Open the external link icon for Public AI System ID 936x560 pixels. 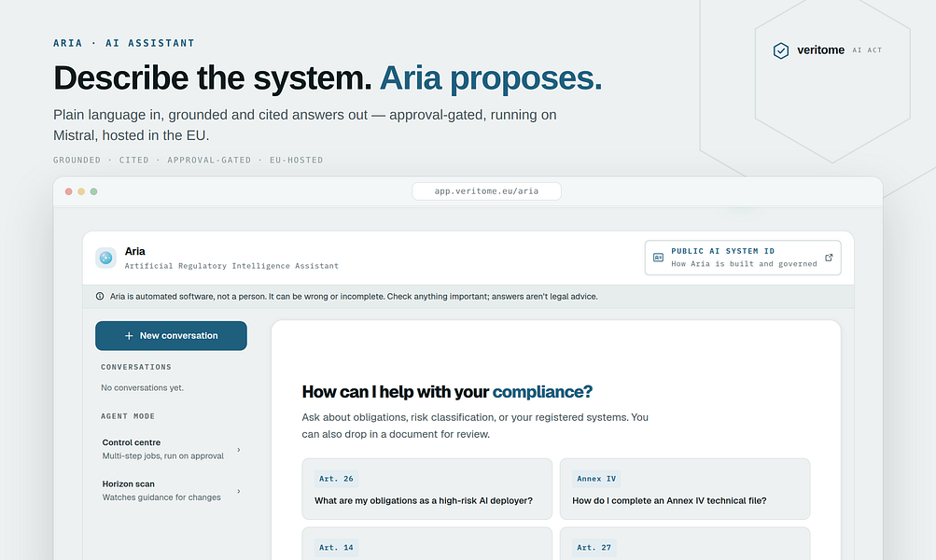(x=829, y=258)
